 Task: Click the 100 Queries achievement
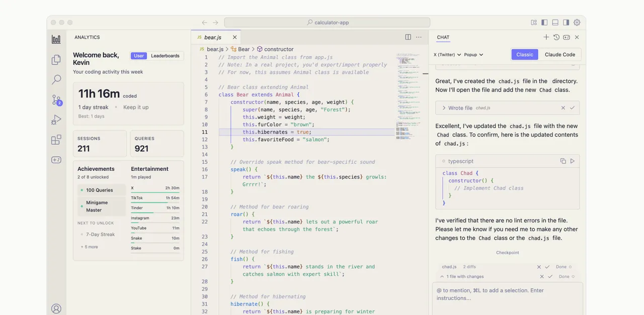102,190
